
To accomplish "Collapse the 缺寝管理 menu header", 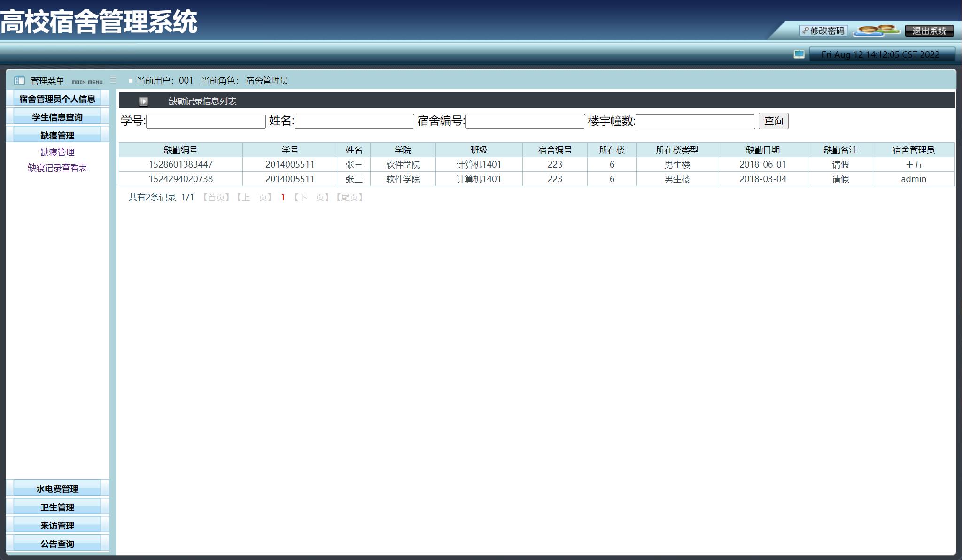I will pyautogui.click(x=57, y=135).
